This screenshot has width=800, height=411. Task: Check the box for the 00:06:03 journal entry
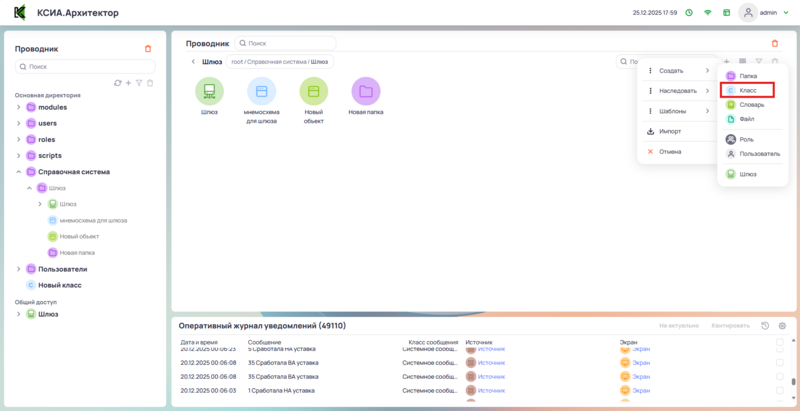[x=780, y=390]
